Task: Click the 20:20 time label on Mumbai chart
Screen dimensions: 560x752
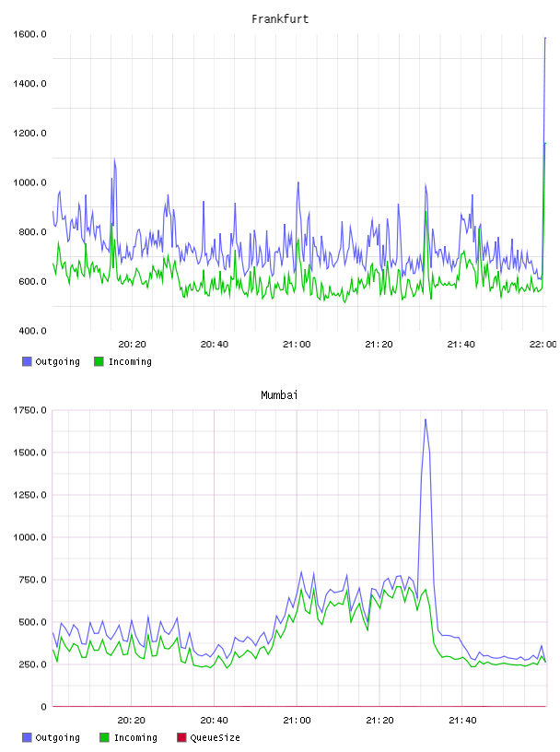Action: click(x=131, y=720)
